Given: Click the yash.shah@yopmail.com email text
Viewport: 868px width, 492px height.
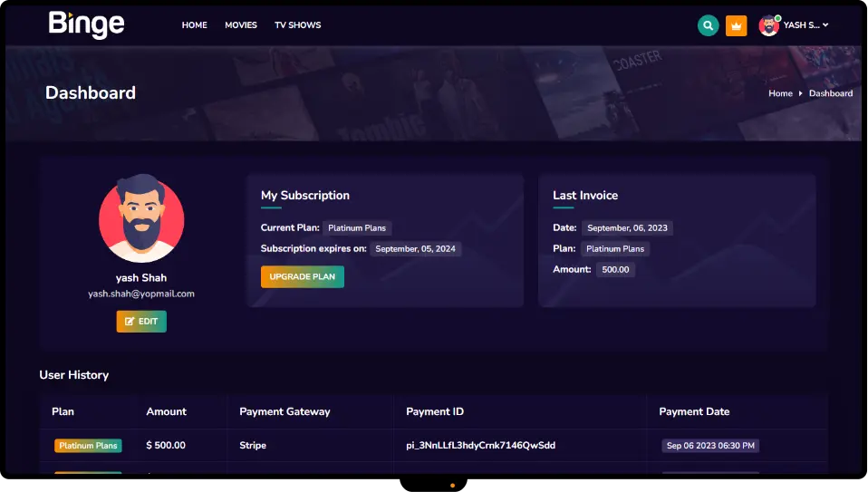Looking at the screenshot, I should (x=141, y=294).
